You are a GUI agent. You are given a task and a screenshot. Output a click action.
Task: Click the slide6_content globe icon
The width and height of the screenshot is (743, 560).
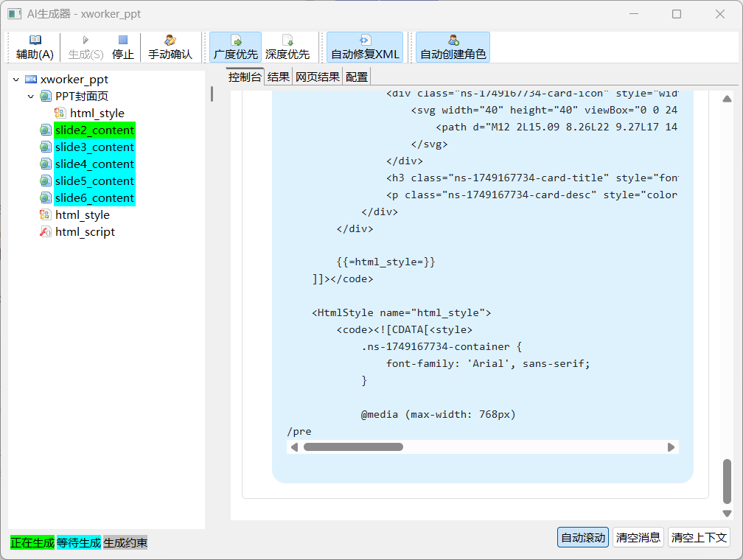(46, 198)
